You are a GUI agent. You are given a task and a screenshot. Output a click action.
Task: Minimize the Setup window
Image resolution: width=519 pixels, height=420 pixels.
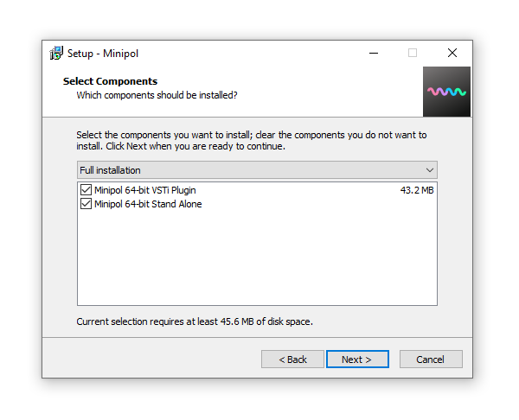click(x=373, y=53)
